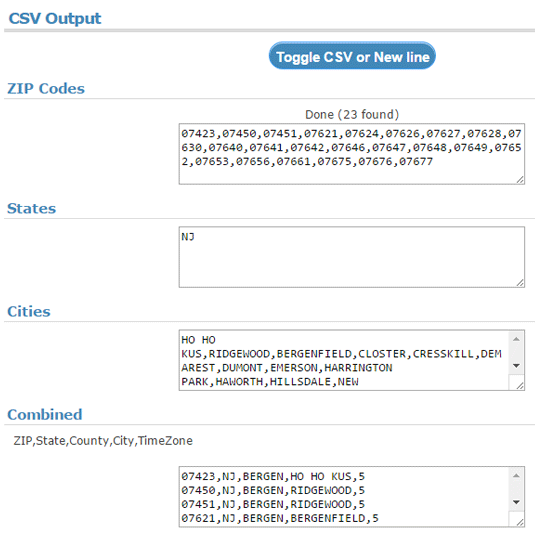Click the Done (23 found) status text
This screenshot has height=533, width=535.
pyautogui.click(x=352, y=115)
